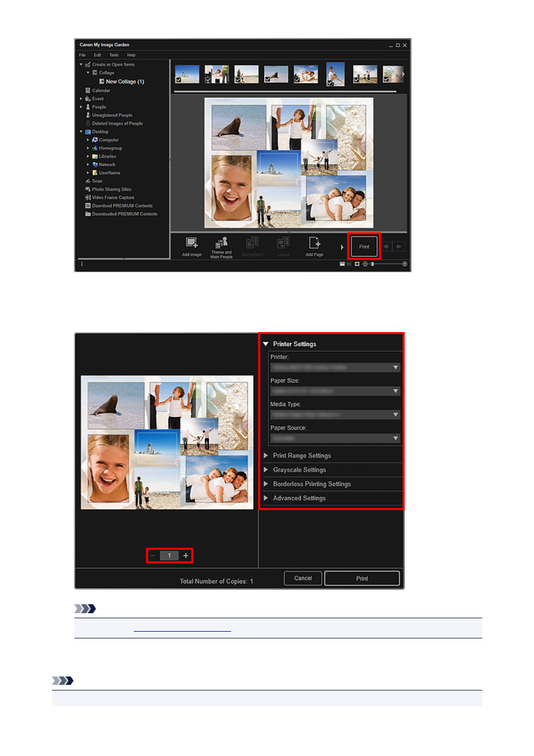Open the Paper Source dropdown

click(x=335, y=438)
